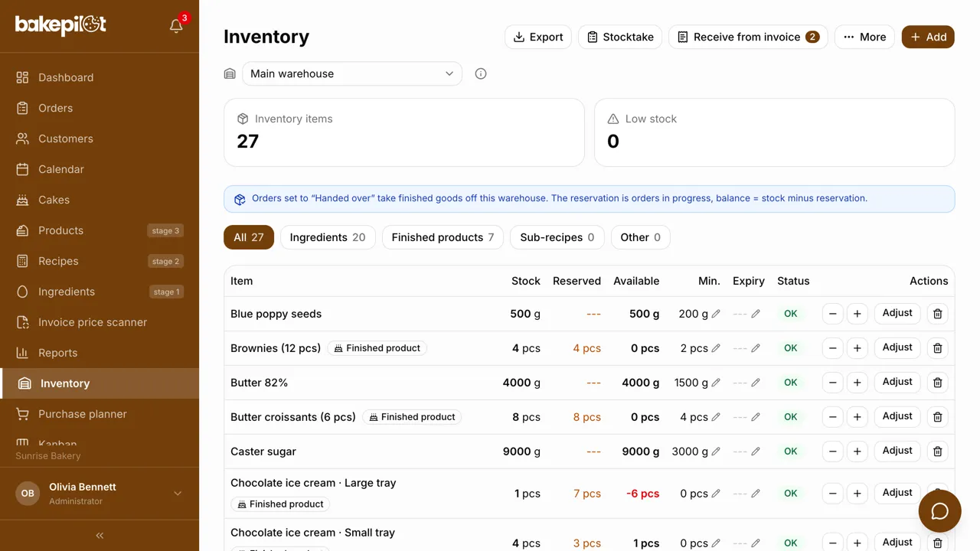This screenshot has width=980, height=551.
Task: Open the Main warehouse dropdown
Action: (352, 73)
